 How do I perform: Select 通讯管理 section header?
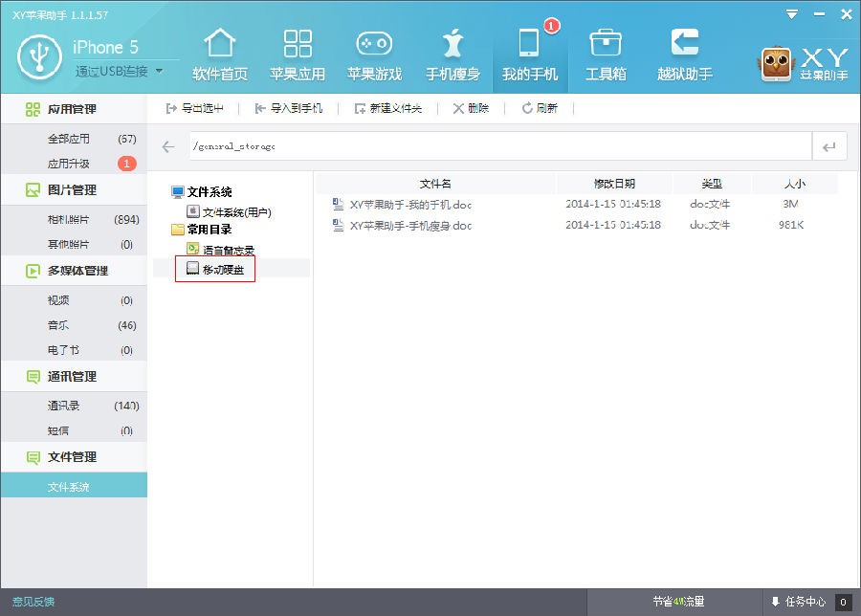(x=74, y=377)
